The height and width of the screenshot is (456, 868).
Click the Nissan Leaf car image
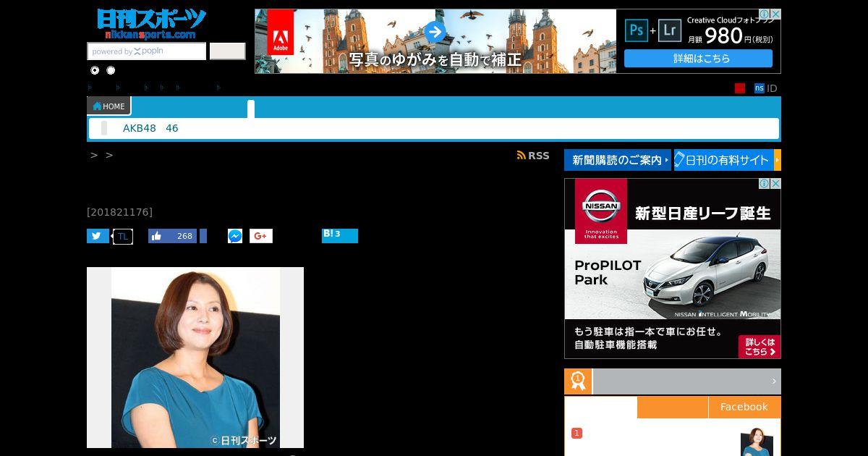[707, 272]
